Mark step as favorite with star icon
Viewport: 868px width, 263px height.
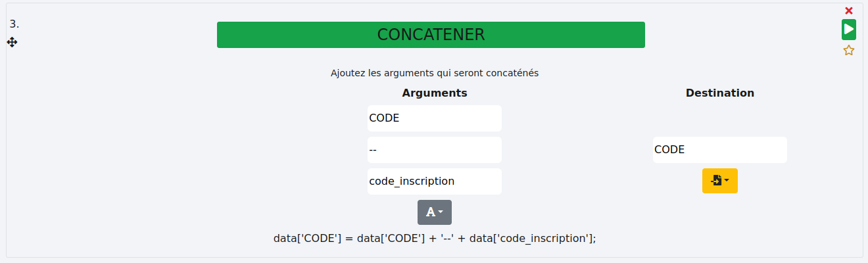pyautogui.click(x=849, y=51)
